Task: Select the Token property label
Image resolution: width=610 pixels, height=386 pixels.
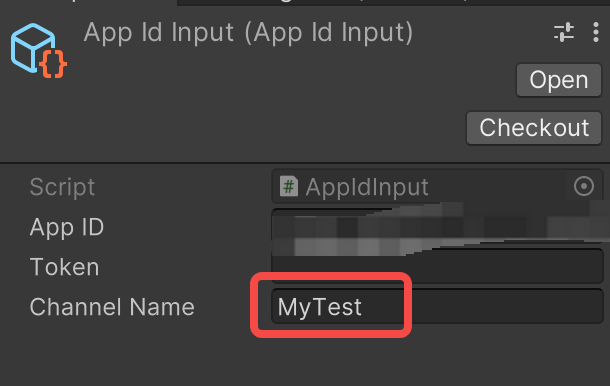Action: point(65,267)
